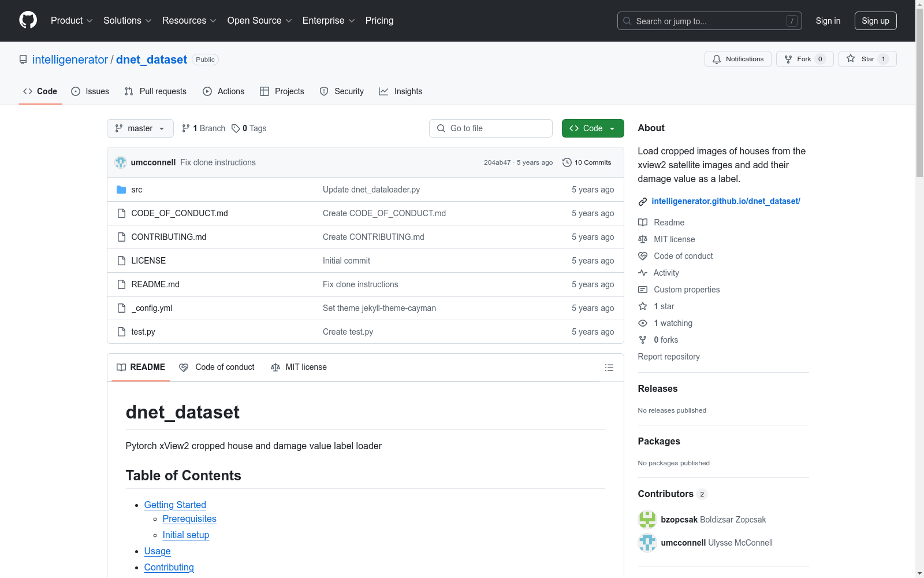Screen dimensions: 924x578
Task: Click the LICENSE file icon
Action: coord(121,261)
